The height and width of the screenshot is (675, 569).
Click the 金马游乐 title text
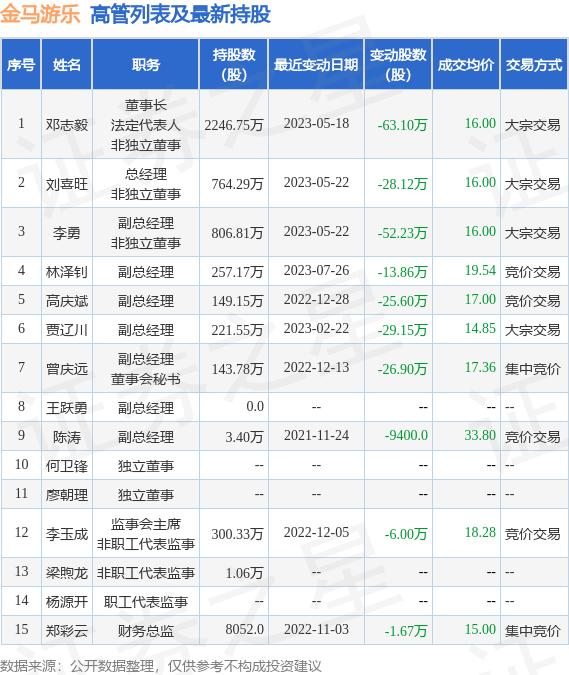pyautogui.click(x=40, y=14)
